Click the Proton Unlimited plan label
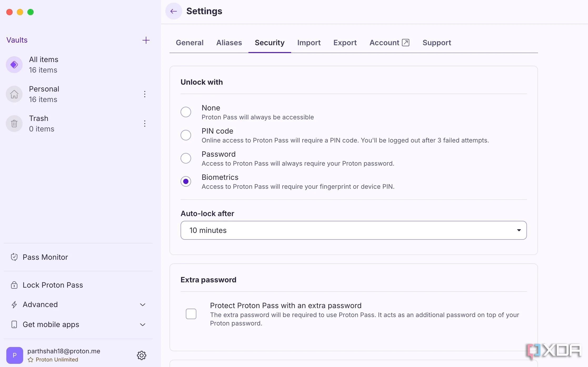This screenshot has height=367, width=588. pyautogui.click(x=57, y=360)
